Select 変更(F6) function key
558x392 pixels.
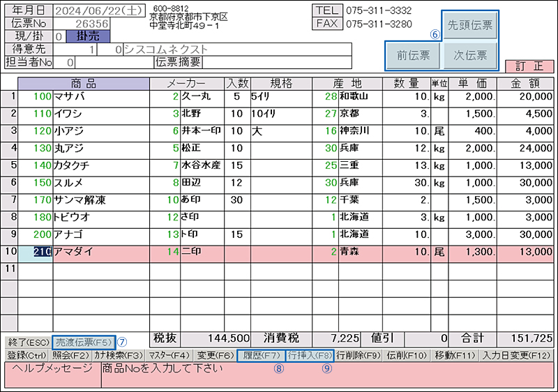click(x=214, y=355)
